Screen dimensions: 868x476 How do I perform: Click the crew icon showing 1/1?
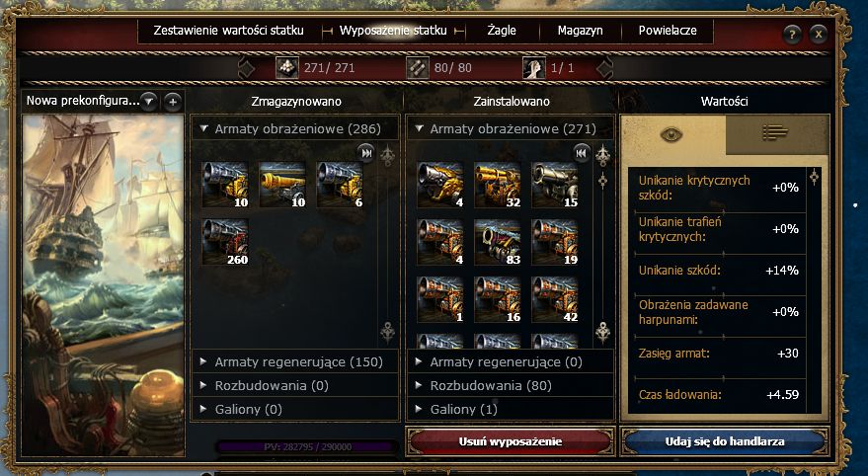point(534,68)
